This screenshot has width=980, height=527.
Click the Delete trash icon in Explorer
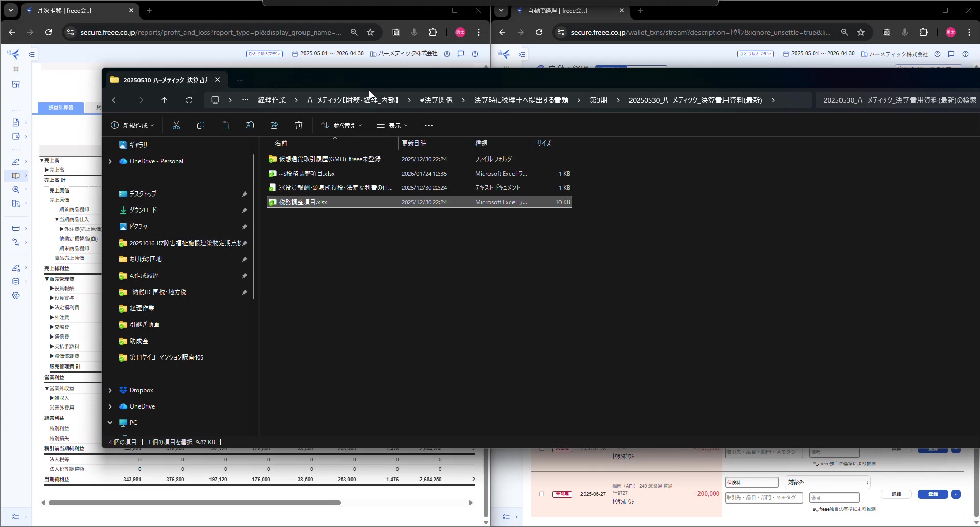click(299, 125)
